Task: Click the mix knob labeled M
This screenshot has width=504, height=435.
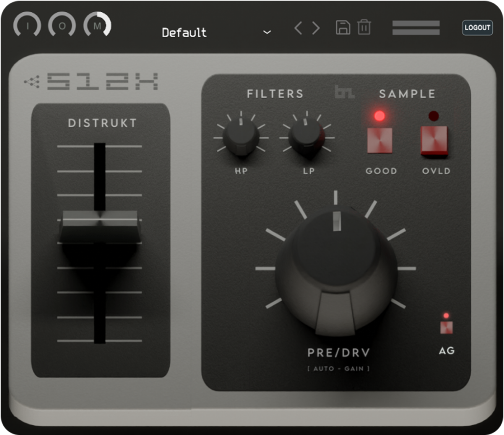Action: pyautogui.click(x=97, y=25)
